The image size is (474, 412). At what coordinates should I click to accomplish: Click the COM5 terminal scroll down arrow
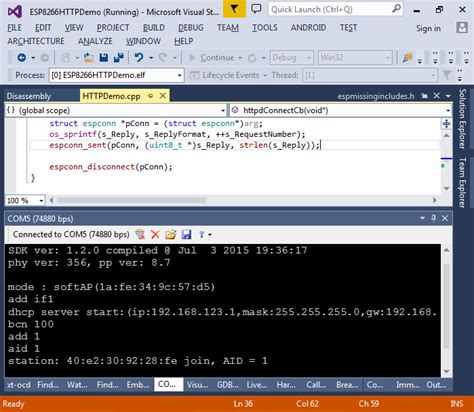click(x=447, y=371)
